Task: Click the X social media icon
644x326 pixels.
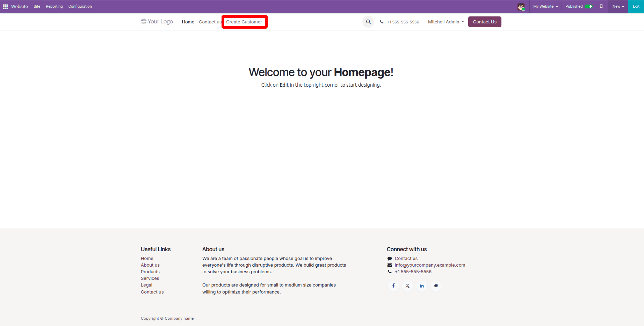Action: tap(407, 286)
